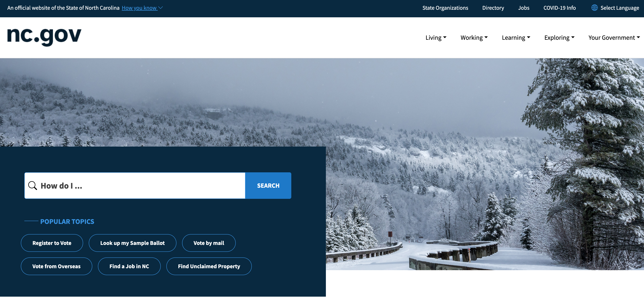
Task: Click the How you know dropdown arrow
Action: (162, 8)
